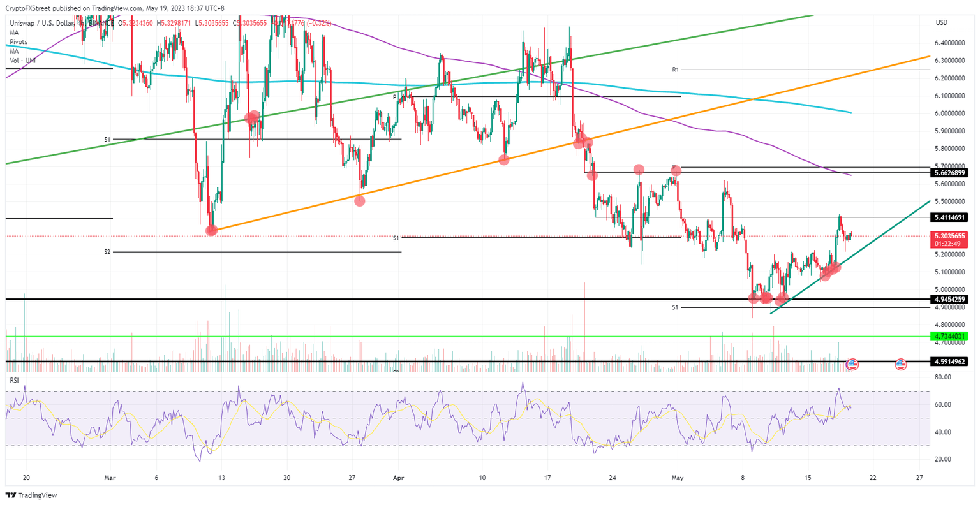Toggle the MA indicator in the legend
This screenshot has height=505, width=980.
[x=14, y=32]
